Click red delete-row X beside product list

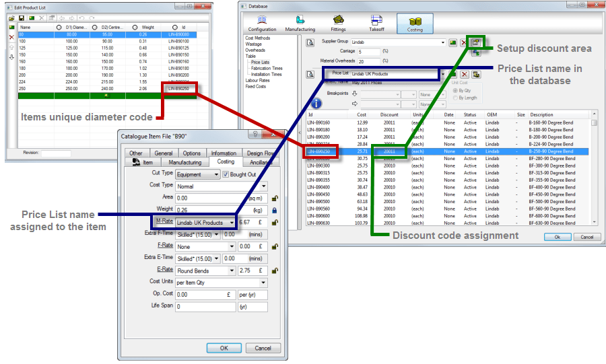(x=11, y=38)
